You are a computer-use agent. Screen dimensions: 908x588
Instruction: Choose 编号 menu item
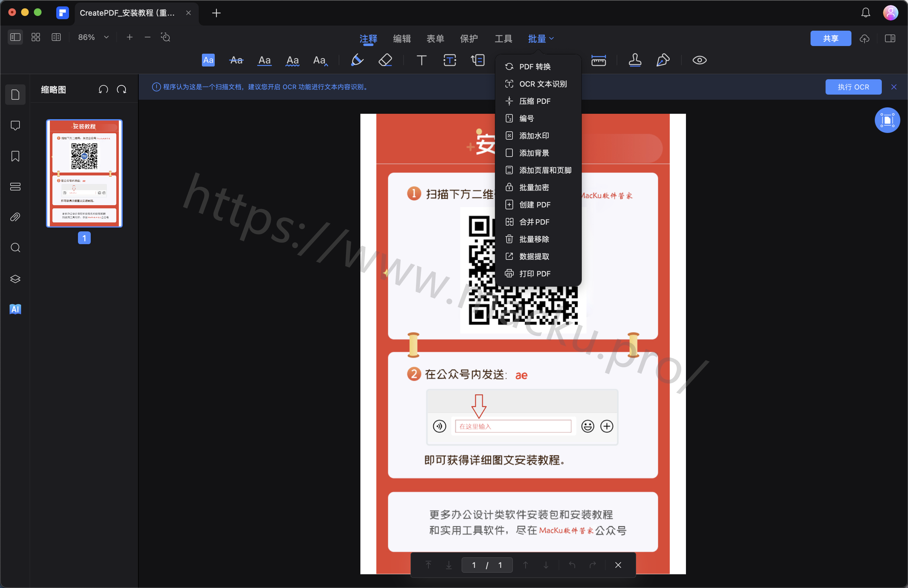[x=538, y=118]
